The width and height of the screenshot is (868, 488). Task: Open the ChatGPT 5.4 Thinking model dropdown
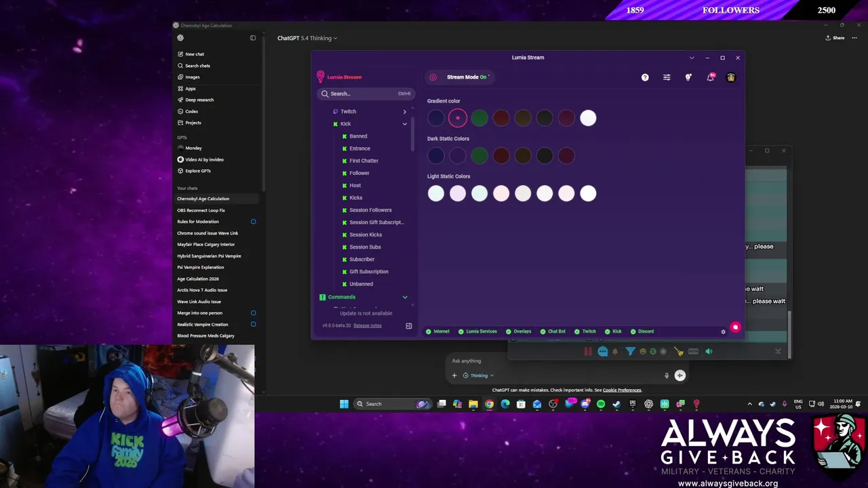[x=307, y=38]
